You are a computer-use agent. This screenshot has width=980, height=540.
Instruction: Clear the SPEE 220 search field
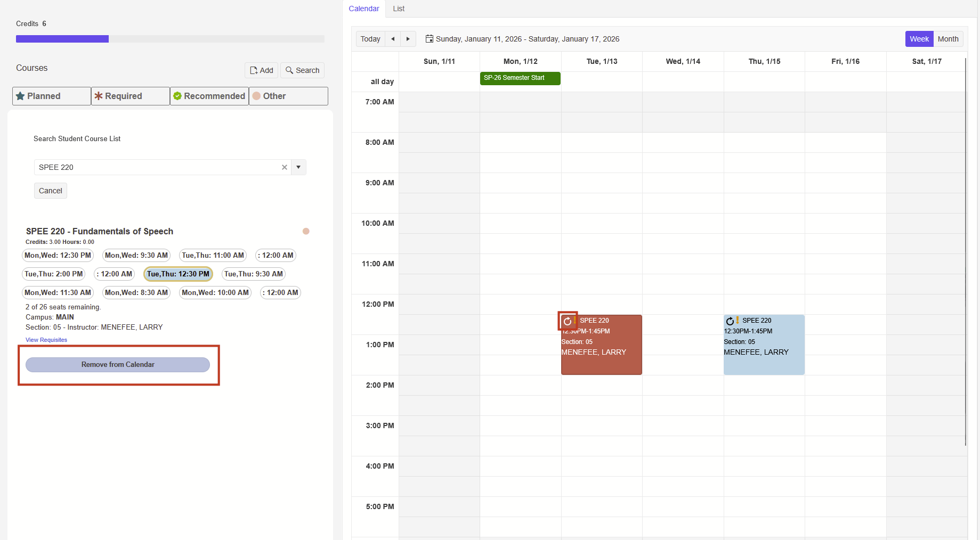(x=285, y=167)
